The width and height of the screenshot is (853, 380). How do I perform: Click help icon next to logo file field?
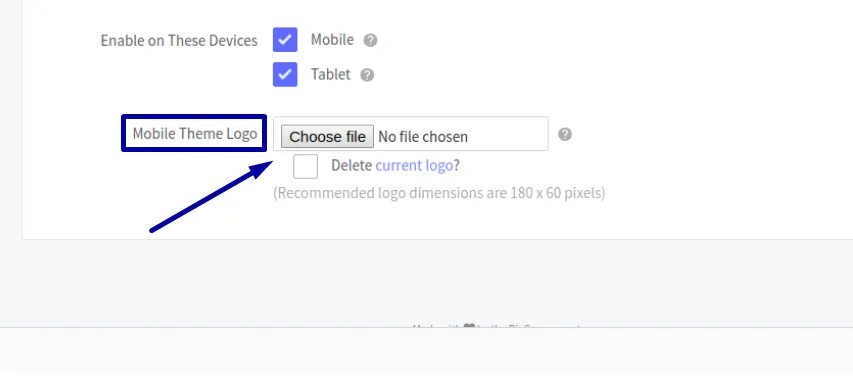pos(565,134)
